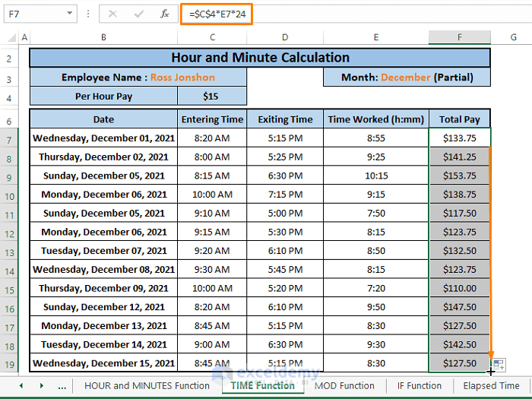Select column B header
The image size is (532, 399).
pos(103,37)
